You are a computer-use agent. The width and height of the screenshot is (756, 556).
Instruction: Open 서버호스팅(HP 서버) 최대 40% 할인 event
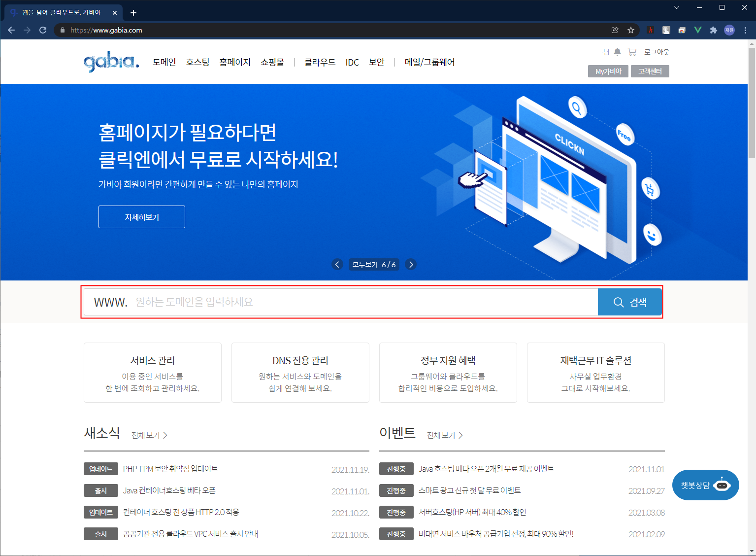pyautogui.click(x=472, y=512)
